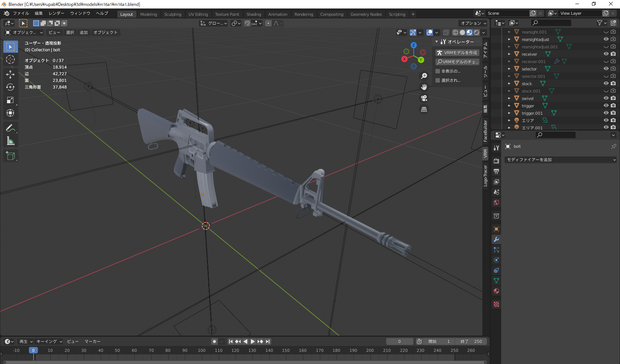Open the shading options dropdown arrow
This screenshot has width=620, height=364.
[x=484, y=32]
